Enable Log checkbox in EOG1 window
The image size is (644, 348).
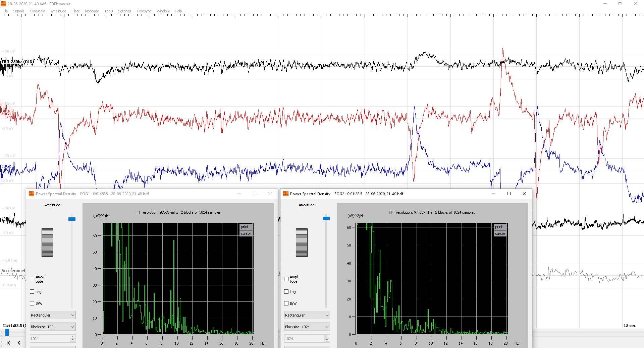click(32, 292)
